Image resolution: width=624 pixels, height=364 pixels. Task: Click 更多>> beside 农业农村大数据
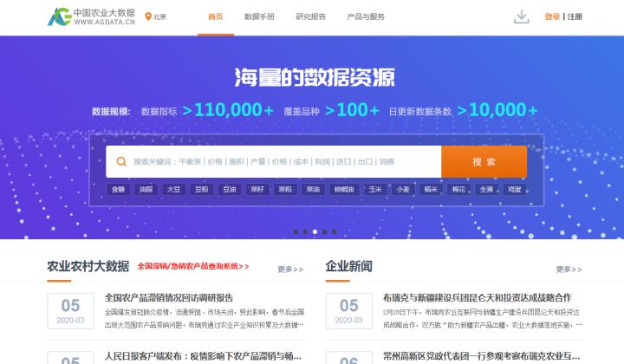pos(290,270)
